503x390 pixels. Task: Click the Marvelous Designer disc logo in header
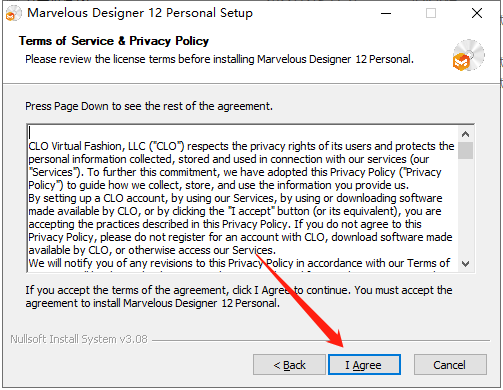pyautogui.click(x=468, y=55)
